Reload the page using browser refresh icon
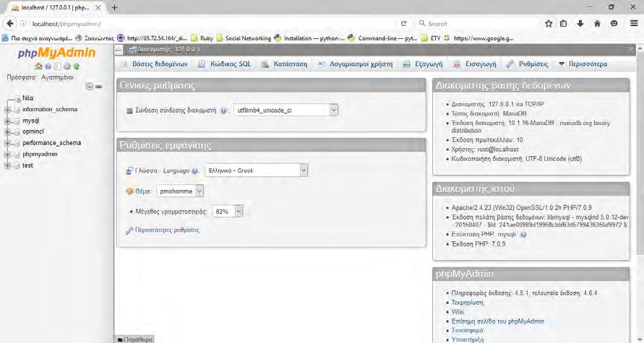This screenshot has width=644, height=343. pos(404,24)
